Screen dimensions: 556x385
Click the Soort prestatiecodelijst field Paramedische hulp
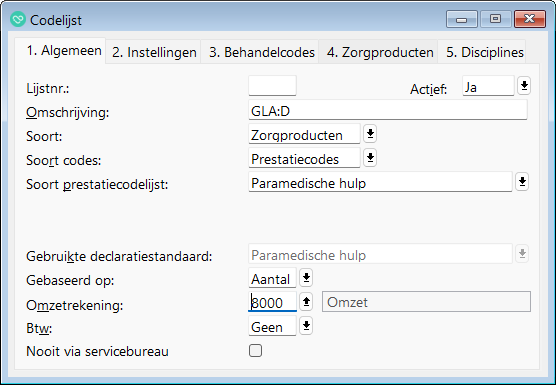(380, 182)
